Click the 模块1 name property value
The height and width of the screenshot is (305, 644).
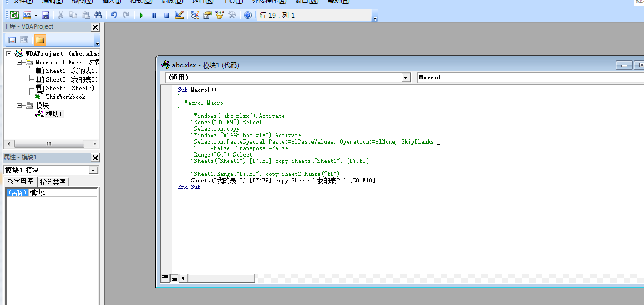coord(63,193)
